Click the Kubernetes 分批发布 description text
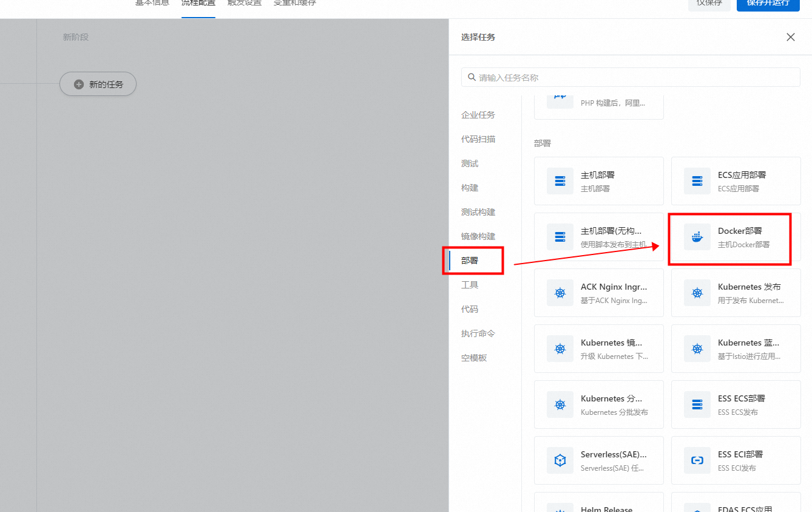 (x=614, y=412)
